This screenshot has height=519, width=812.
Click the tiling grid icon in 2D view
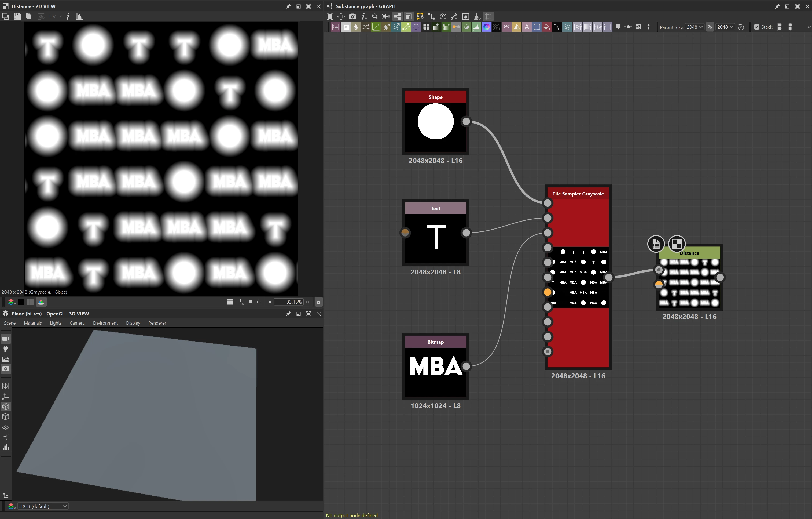[230, 302]
